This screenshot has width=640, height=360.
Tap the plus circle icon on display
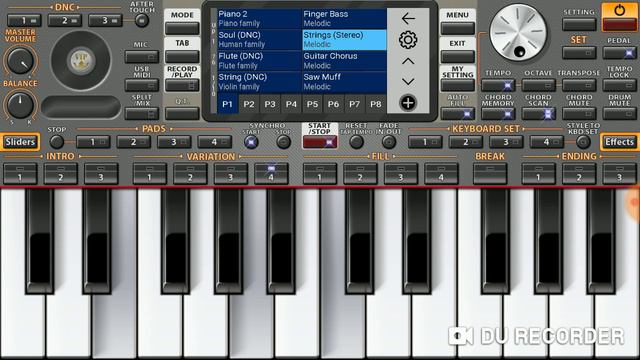(408, 103)
